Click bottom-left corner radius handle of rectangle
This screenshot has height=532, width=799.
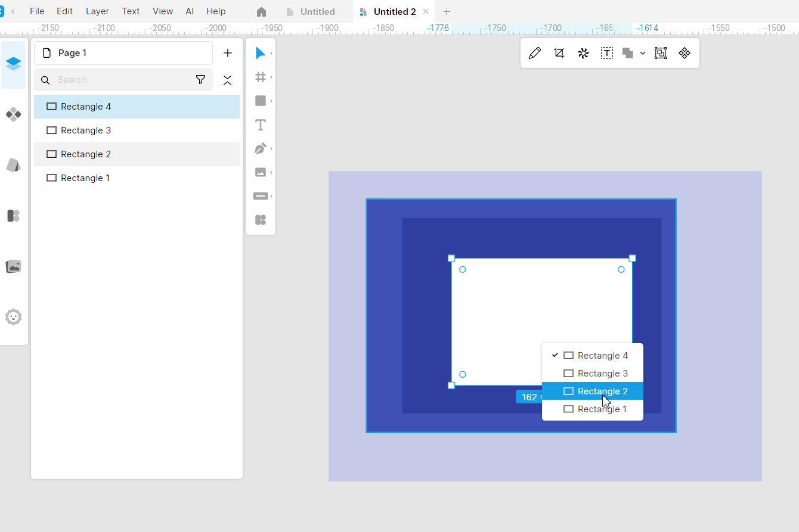tap(462, 374)
